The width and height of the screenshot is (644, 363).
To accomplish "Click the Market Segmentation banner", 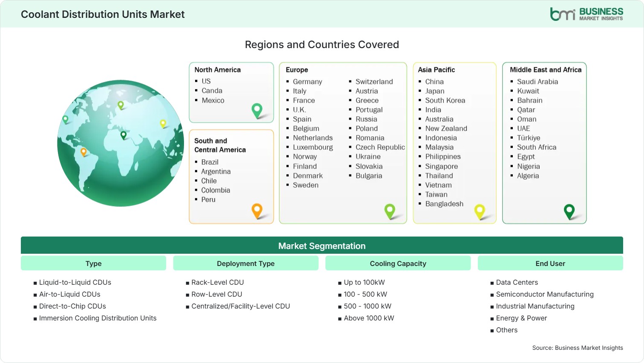I will tap(322, 246).
